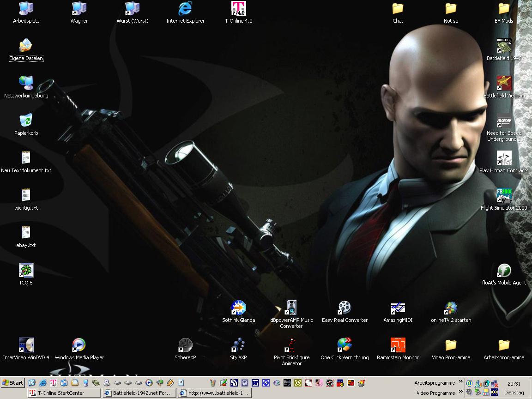The image size is (532, 399).
Task: Click the disconnected network tray icon
Action: pos(494,384)
